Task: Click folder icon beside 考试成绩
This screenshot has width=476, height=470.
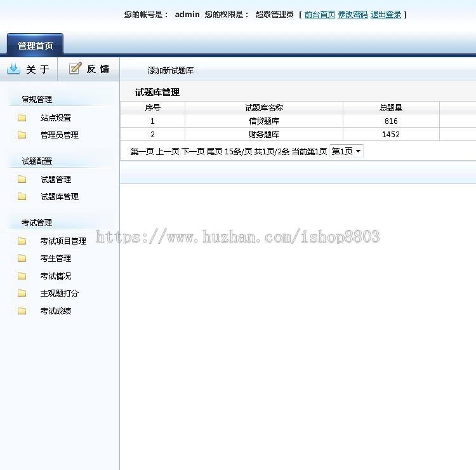Action: 22,311
